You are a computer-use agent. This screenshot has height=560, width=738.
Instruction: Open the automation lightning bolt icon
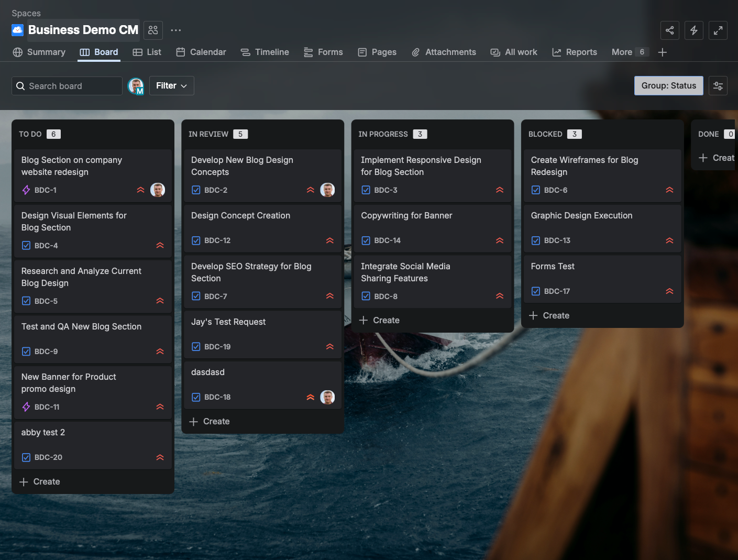pyautogui.click(x=693, y=30)
